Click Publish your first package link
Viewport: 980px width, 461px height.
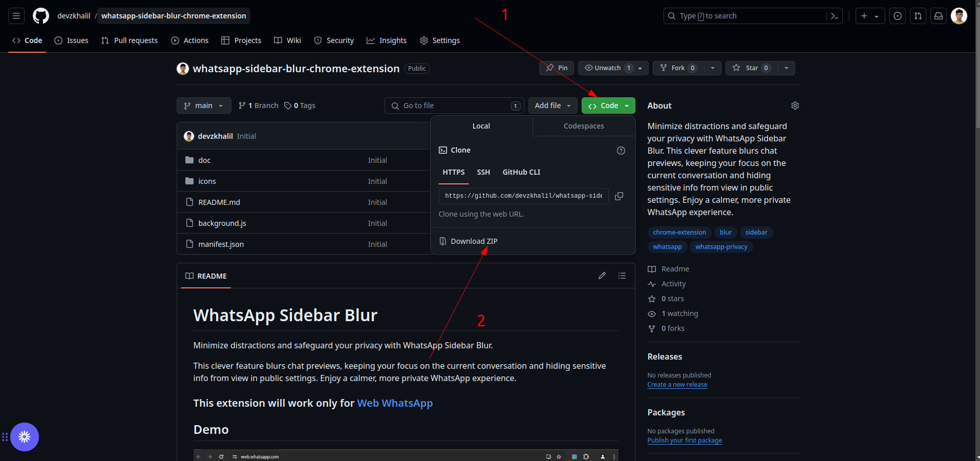tap(685, 441)
